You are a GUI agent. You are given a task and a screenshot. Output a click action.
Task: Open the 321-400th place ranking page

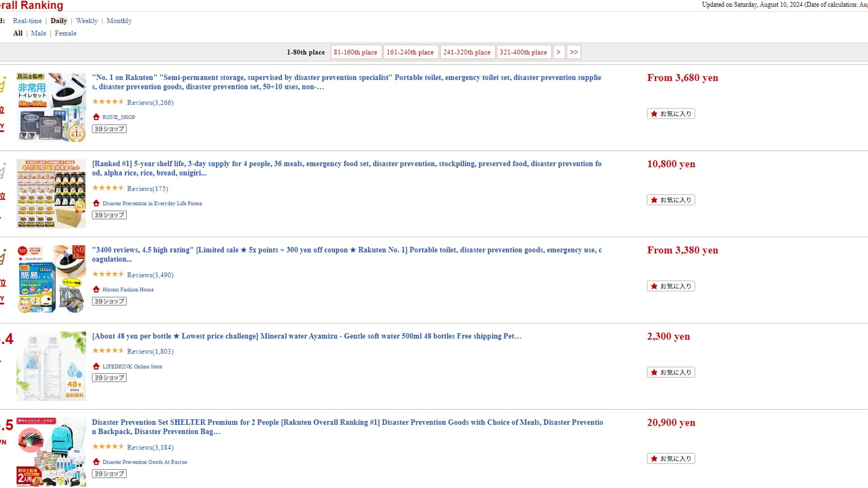click(x=523, y=52)
